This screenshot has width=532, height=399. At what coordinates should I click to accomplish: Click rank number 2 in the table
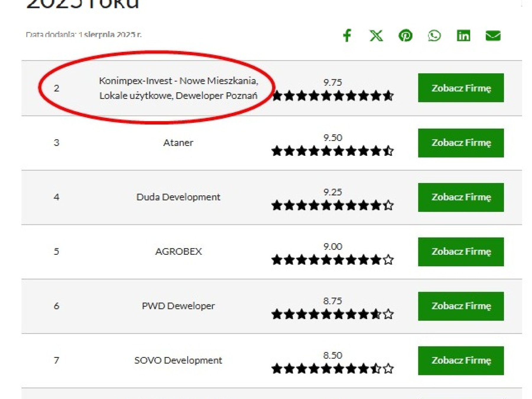56,88
